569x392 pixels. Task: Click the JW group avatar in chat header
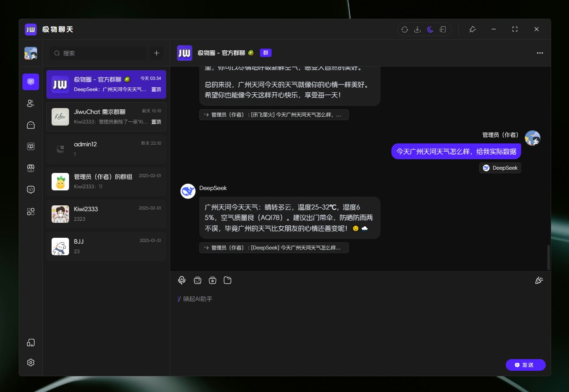click(185, 53)
